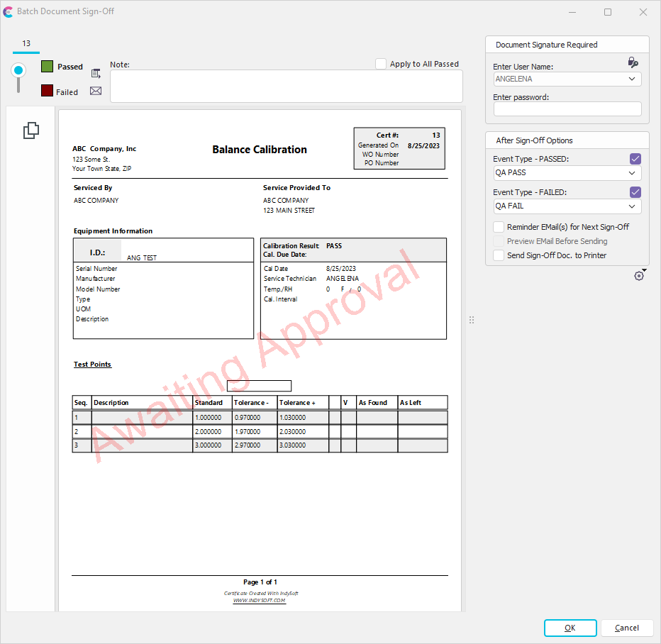The height and width of the screenshot is (644, 661).
Task: Uncheck the Event Type - FAILED checkbox
Action: [635, 192]
